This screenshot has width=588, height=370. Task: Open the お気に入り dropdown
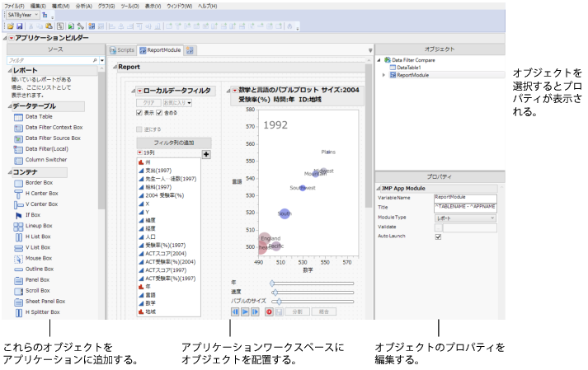pyautogui.click(x=177, y=103)
